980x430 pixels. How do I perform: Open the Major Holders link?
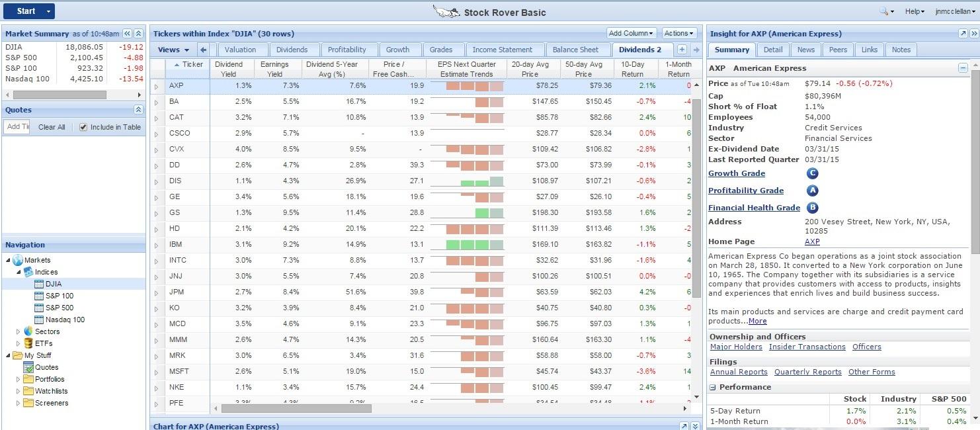[x=736, y=347]
